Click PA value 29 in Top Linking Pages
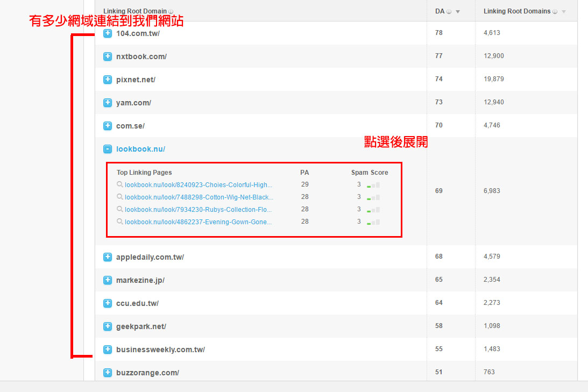The height and width of the screenshot is (392, 588). coord(305,184)
